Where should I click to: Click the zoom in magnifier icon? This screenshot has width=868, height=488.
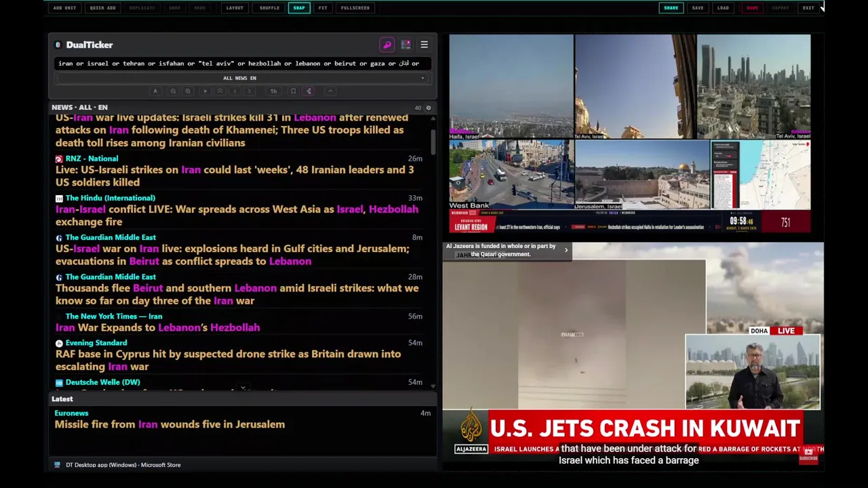[188, 91]
